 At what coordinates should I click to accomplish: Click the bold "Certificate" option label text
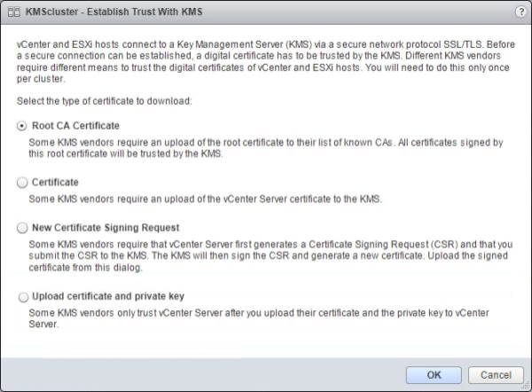pos(55,182)
